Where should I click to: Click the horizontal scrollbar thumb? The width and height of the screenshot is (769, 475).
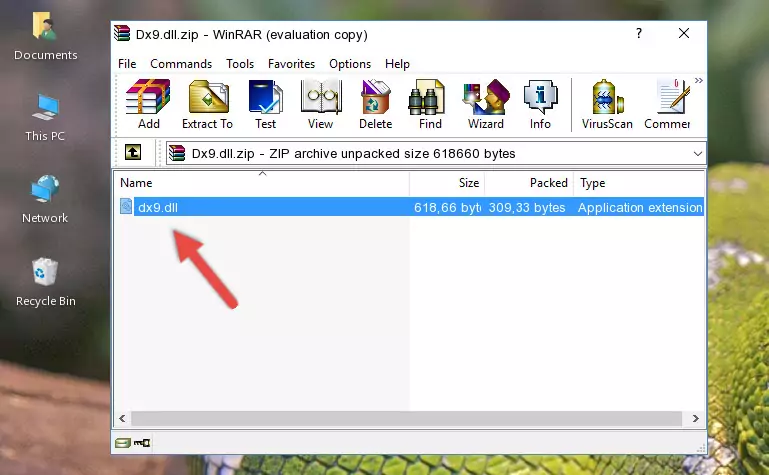pyautogui.click(x=407, y=419)
